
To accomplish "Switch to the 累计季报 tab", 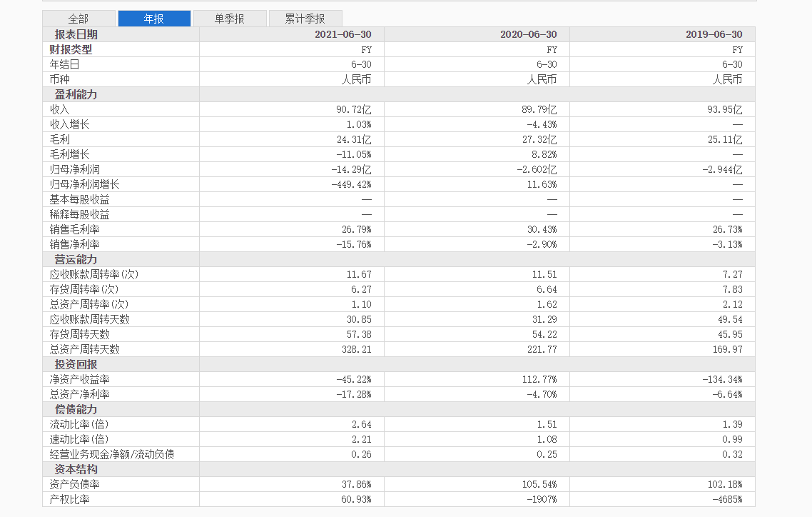I will click(x=305, y=19).
